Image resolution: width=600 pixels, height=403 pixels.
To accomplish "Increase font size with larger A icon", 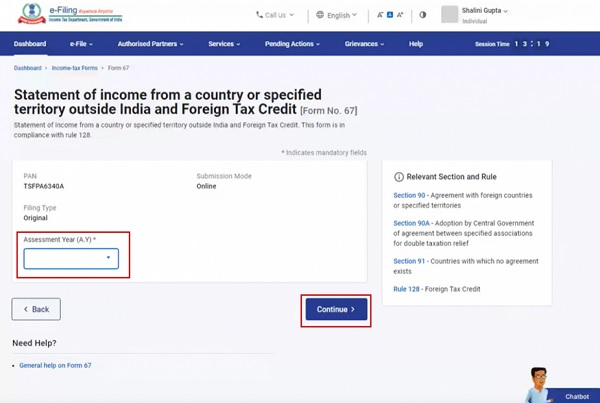I will 400,15.
